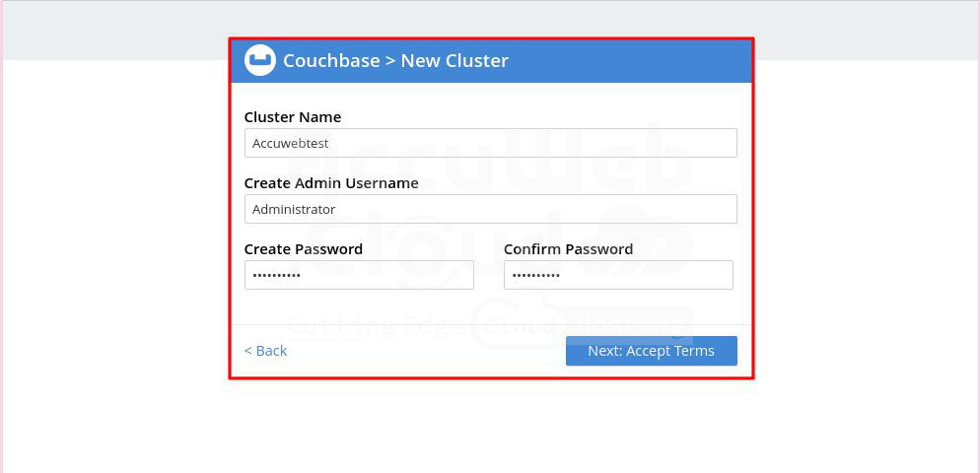Click the masked dots in Create Password
980x473 pixels.
[x=276, y=275]
